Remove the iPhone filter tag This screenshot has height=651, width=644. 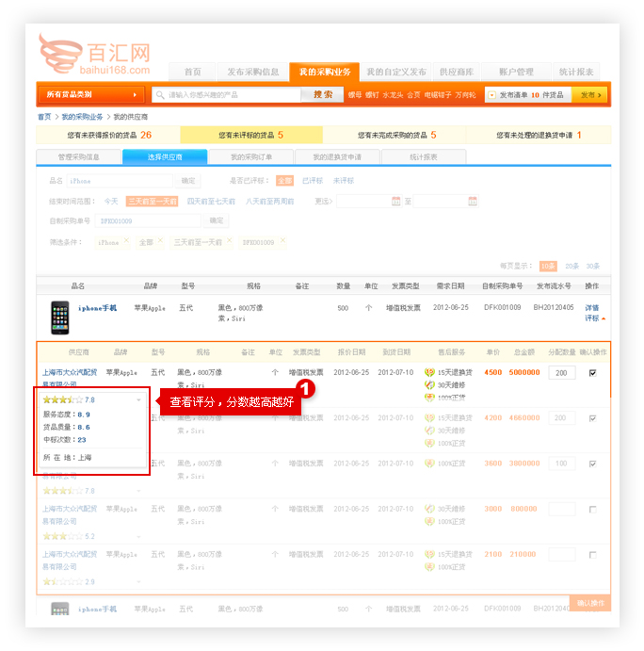pyautogui.click(x=126, y=241)
